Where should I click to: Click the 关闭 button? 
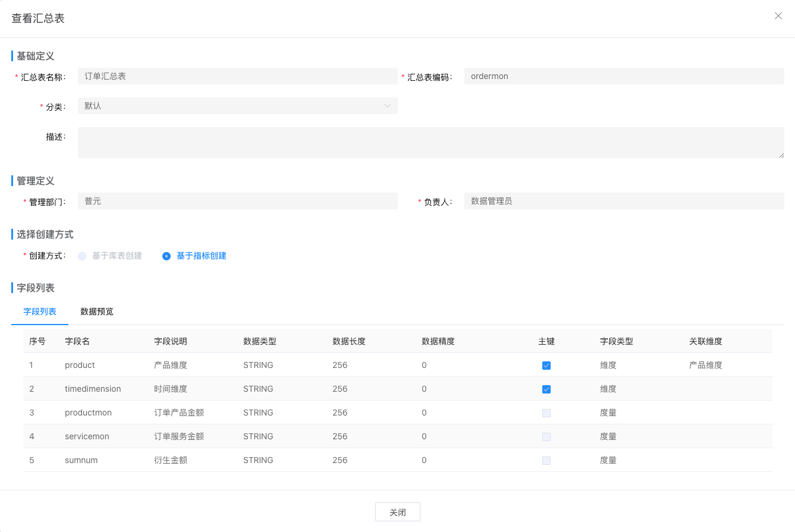click(397, 512)
